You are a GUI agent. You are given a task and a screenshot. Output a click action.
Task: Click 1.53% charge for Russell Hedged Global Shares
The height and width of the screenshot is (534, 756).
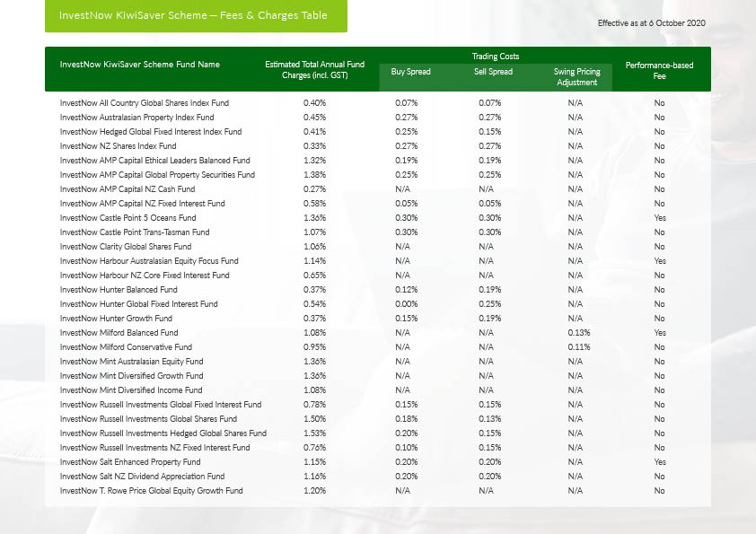314,433
